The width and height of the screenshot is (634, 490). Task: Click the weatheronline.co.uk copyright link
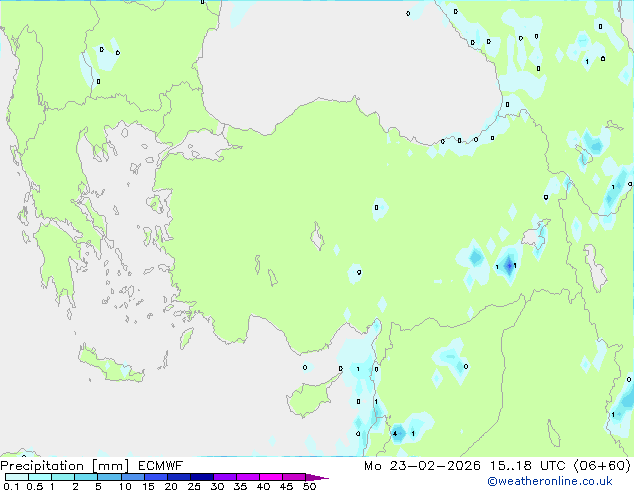[x=550, y=481]
